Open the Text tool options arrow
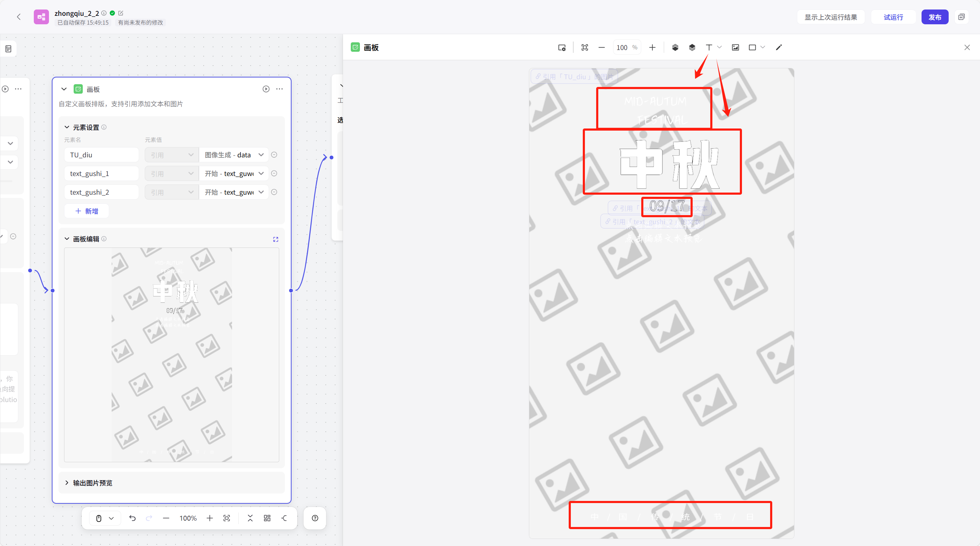This screenshot has height=546, width=980. [x=719, y=48]
